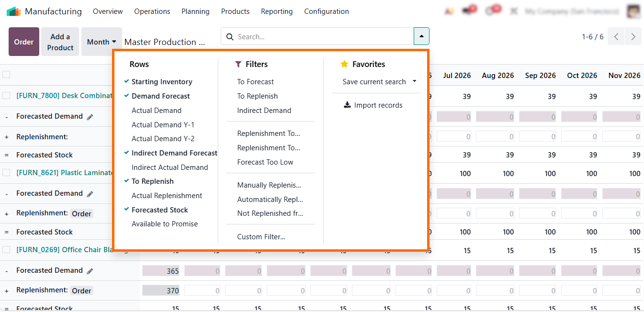Select all products with header checkbox

6,75
